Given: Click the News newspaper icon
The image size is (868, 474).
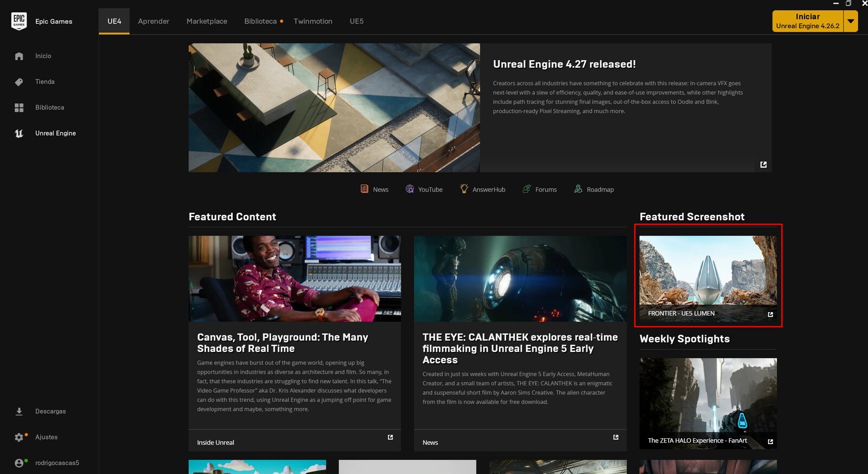Looking at the screenshot, I should tap(365, 189).
